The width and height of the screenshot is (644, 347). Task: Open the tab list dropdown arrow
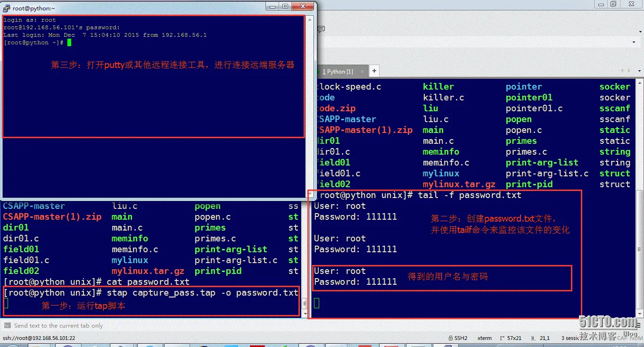click(x=639, y=71)
